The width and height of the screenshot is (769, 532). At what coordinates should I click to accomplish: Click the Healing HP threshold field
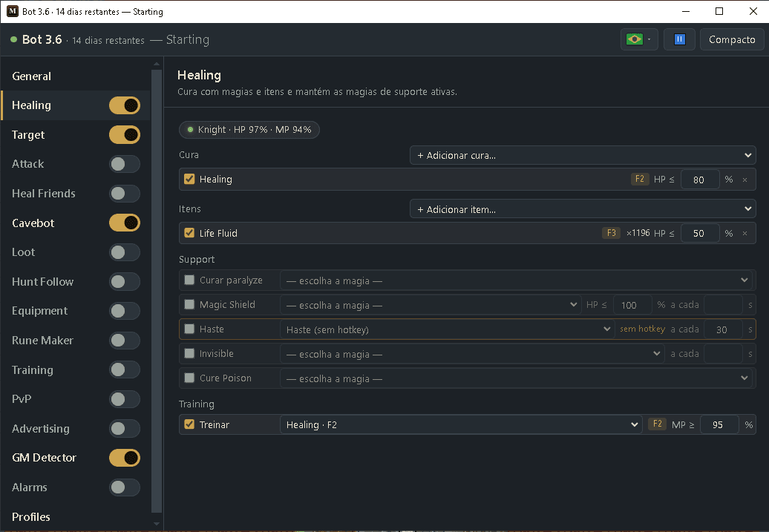click(700, 180)
